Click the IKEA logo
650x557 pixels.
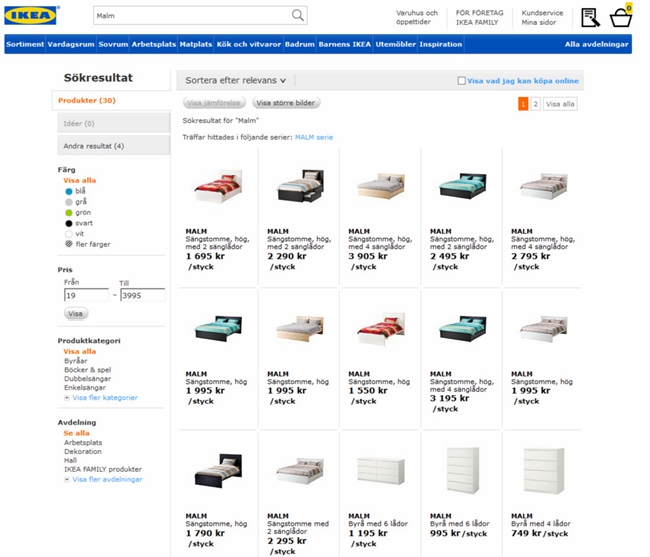(30, 16)
